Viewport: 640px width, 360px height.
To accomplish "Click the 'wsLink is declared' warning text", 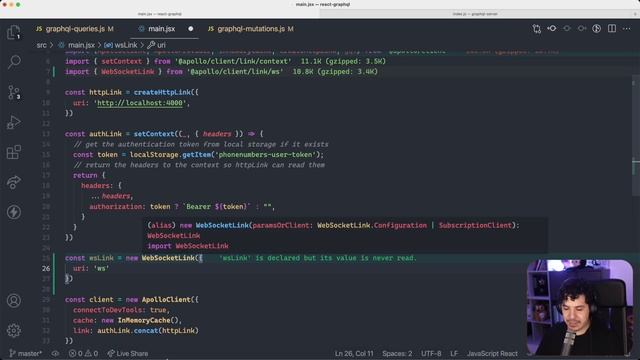I will pyautogui.click(x=318, y=258).
